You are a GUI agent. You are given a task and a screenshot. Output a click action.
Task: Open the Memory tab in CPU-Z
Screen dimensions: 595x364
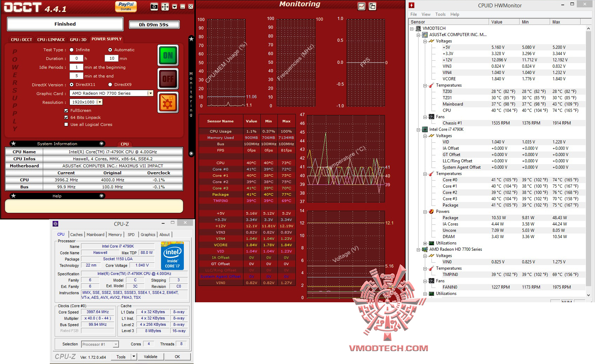(115, 235)
